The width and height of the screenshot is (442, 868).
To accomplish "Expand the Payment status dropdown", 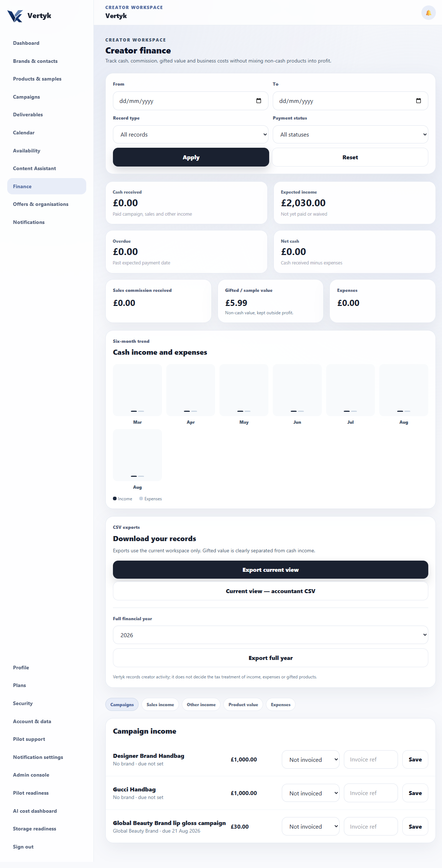I will coord(350,134).
